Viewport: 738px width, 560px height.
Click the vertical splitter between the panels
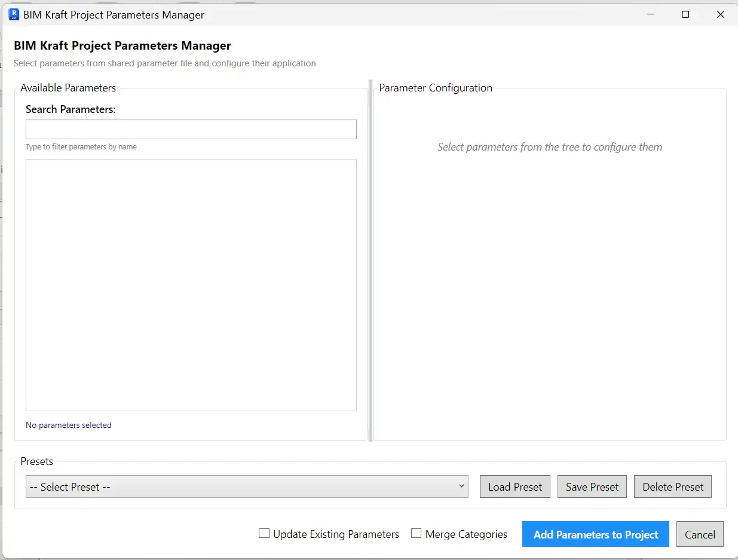point(370,261)
